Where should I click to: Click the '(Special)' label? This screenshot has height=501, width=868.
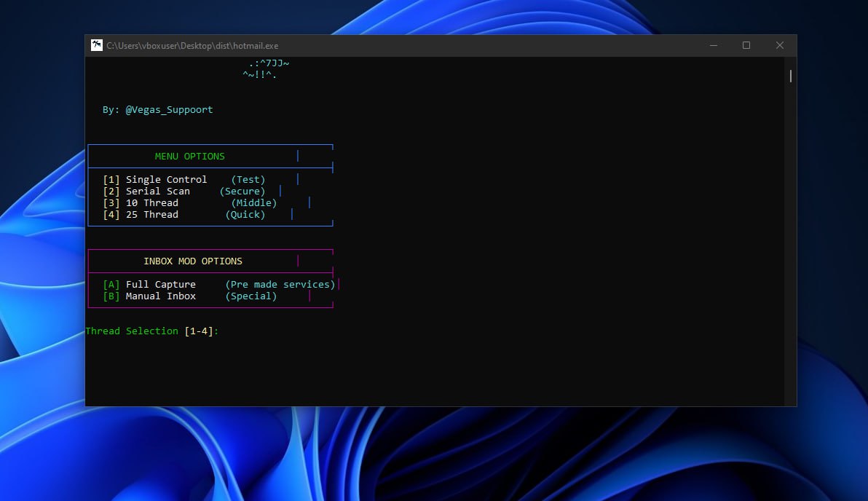250,296
